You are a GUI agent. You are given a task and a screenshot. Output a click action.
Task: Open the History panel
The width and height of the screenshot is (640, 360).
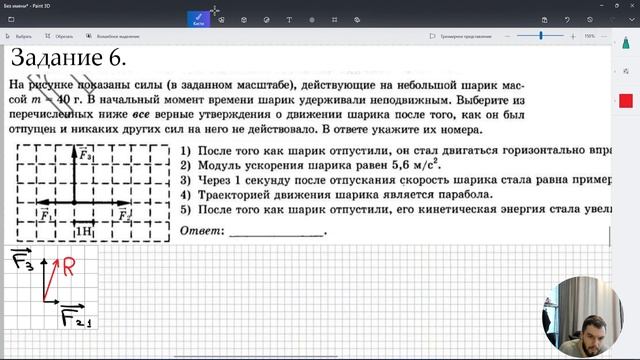(590, 20)
